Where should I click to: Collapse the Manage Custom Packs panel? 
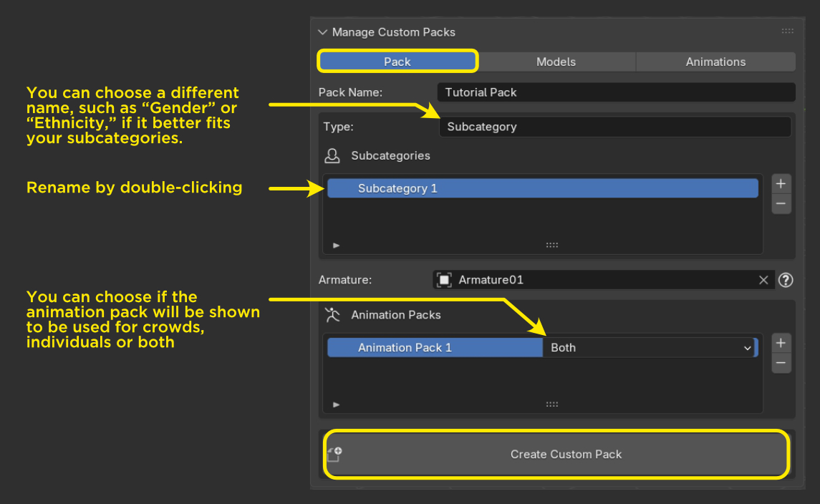point(322,32)
